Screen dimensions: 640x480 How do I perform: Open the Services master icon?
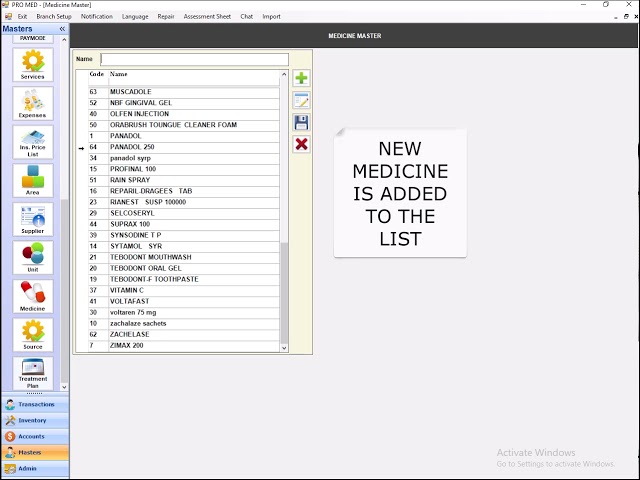33,64
